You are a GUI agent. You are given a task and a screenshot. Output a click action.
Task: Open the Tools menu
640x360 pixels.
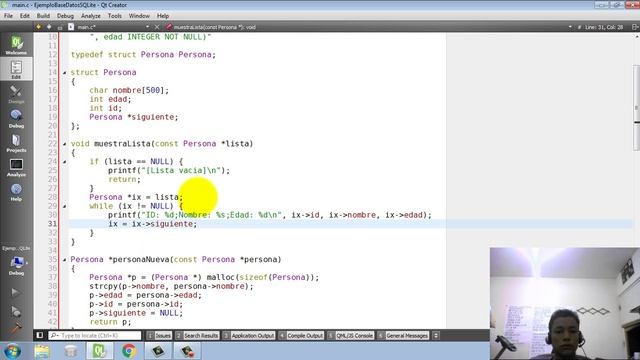point(115,16)
